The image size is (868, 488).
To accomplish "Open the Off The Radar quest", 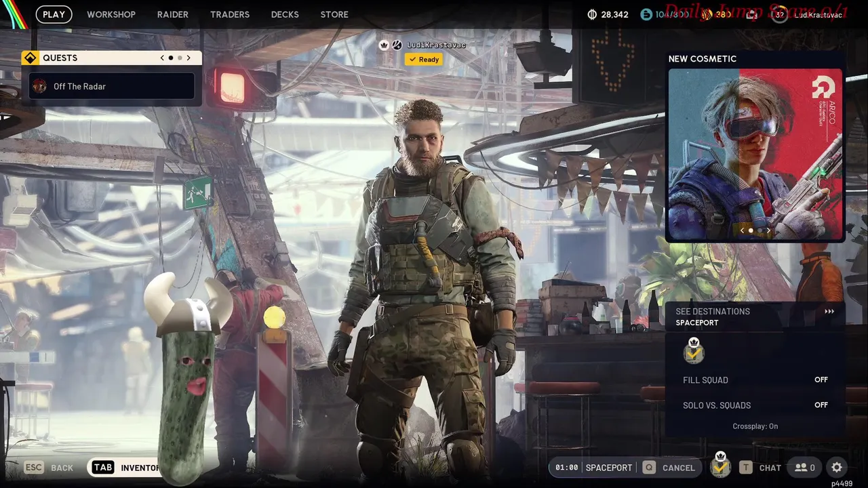I will [x=112, y=86].
